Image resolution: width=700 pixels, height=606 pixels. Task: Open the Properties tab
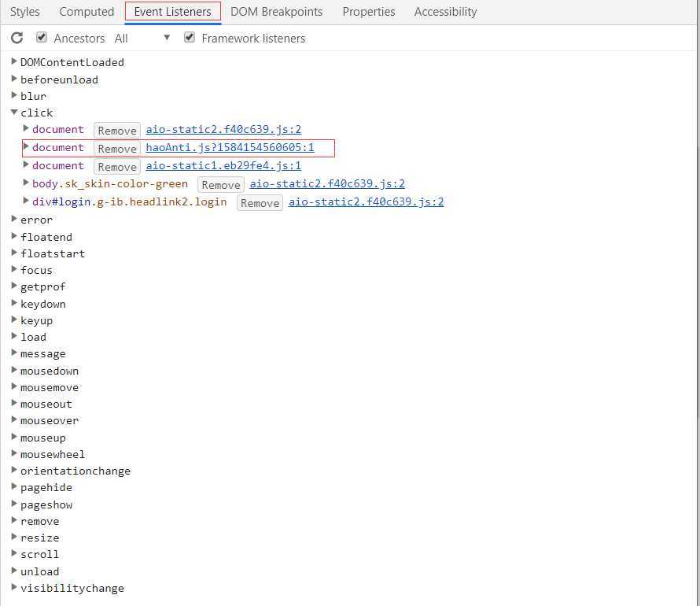pyautogui.click(x=369, y=12)
